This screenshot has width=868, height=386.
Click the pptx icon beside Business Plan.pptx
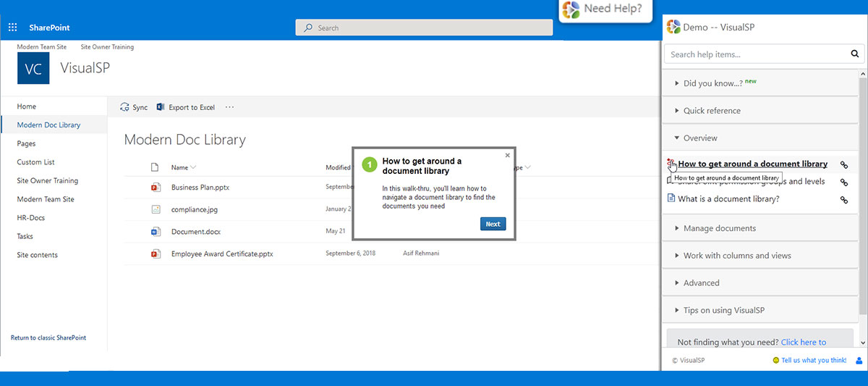click(155, 187)
